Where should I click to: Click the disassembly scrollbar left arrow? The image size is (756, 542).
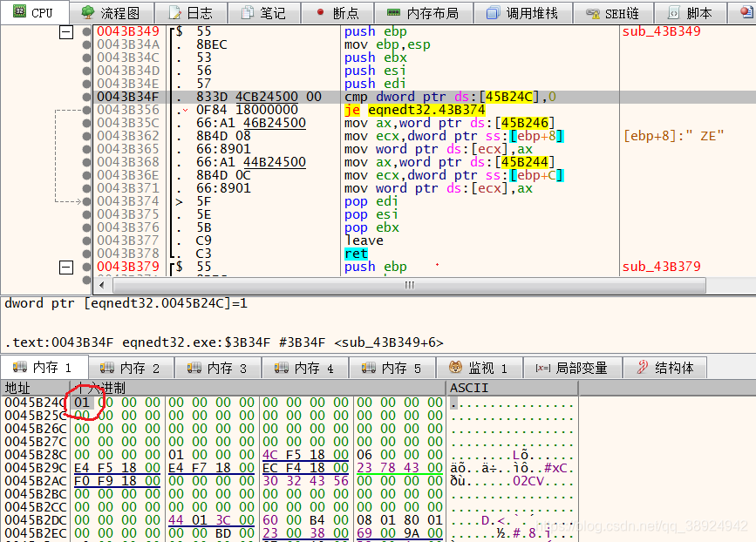click(x=102, y=285)
